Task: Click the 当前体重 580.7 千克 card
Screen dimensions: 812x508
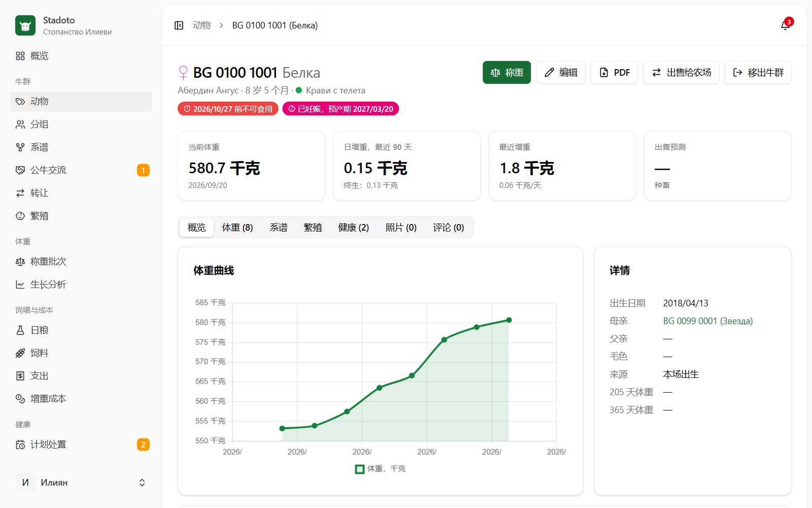Action: (252, 166)
